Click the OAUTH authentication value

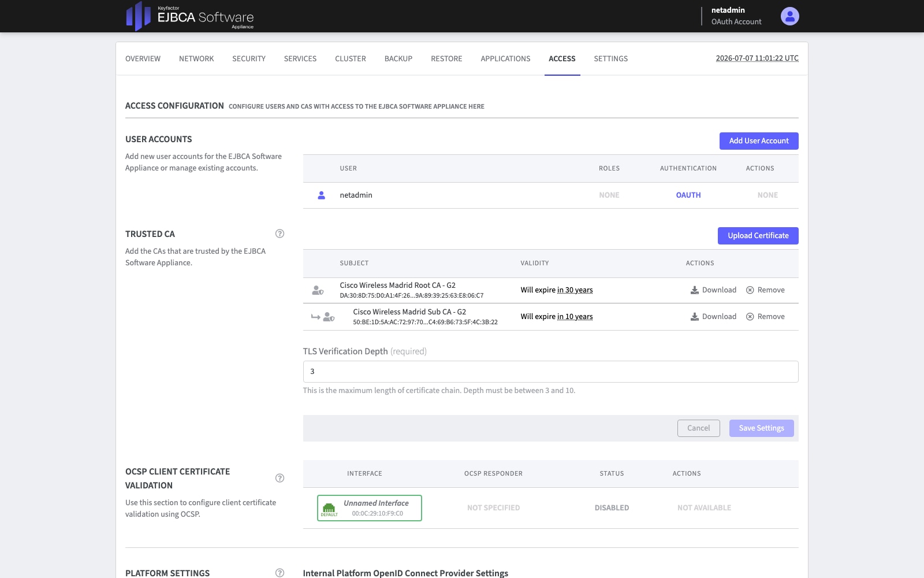click(x=688, y=195)
